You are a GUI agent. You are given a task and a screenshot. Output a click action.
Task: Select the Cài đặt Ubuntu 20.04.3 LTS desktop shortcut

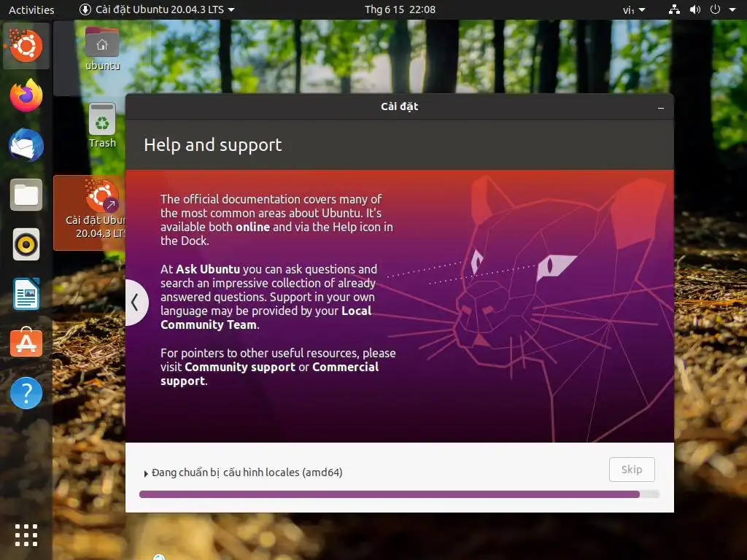(90, 212)
